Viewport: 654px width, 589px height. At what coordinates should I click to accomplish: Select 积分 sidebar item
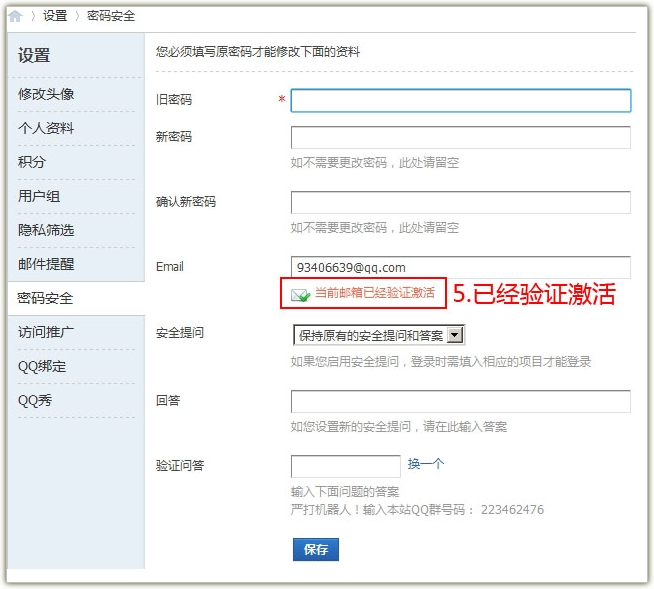tap(32, 162)
